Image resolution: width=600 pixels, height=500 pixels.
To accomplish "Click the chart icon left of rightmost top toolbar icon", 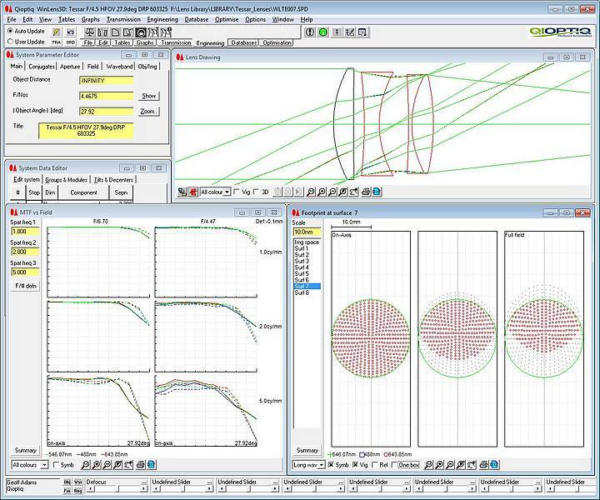I will pos(349,32).
